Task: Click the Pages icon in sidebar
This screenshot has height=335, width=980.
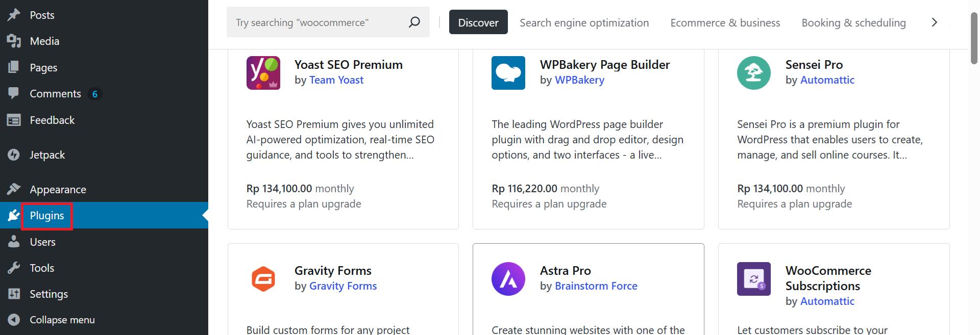Action: (x=14, y=67)
